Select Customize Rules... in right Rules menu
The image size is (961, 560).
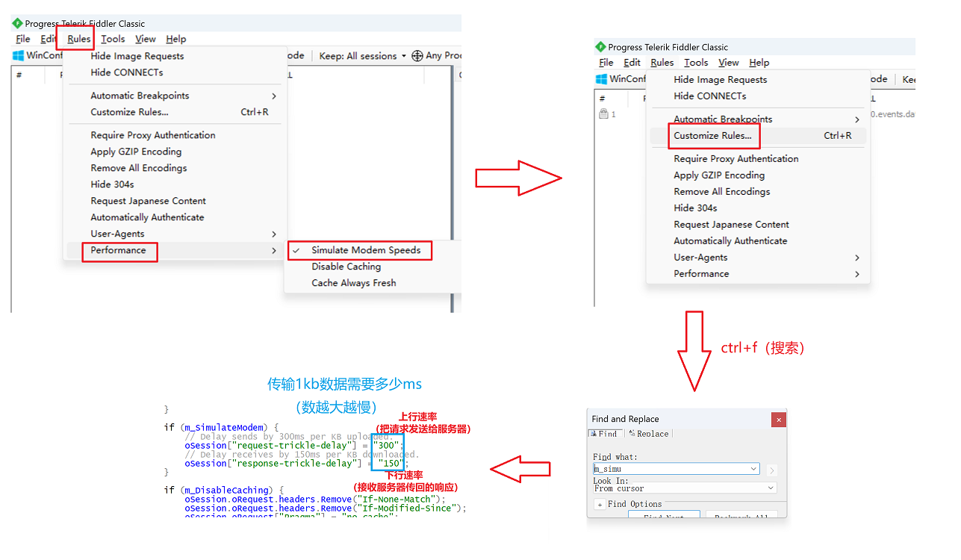712,136
